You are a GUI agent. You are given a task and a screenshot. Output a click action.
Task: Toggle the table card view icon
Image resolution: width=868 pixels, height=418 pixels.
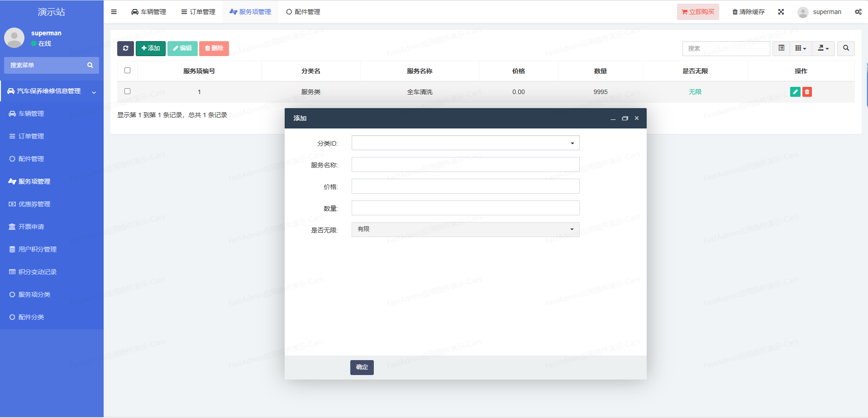click(782, 48)
